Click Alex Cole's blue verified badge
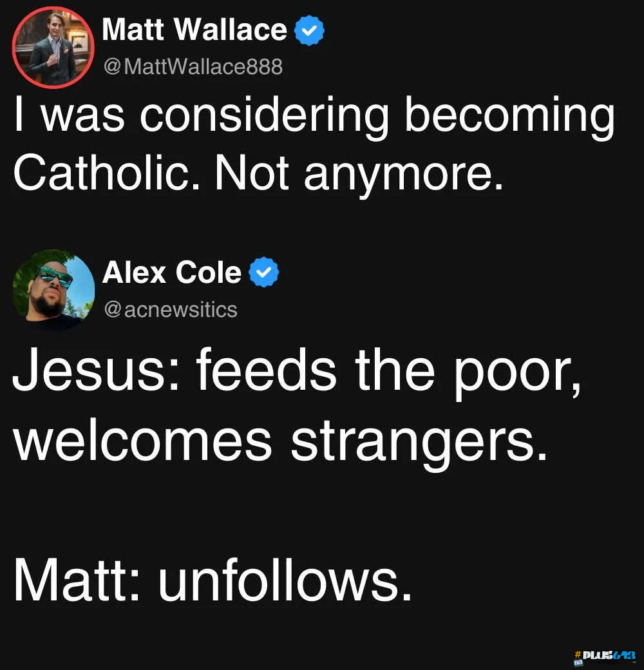 click(x=264, y=272)
